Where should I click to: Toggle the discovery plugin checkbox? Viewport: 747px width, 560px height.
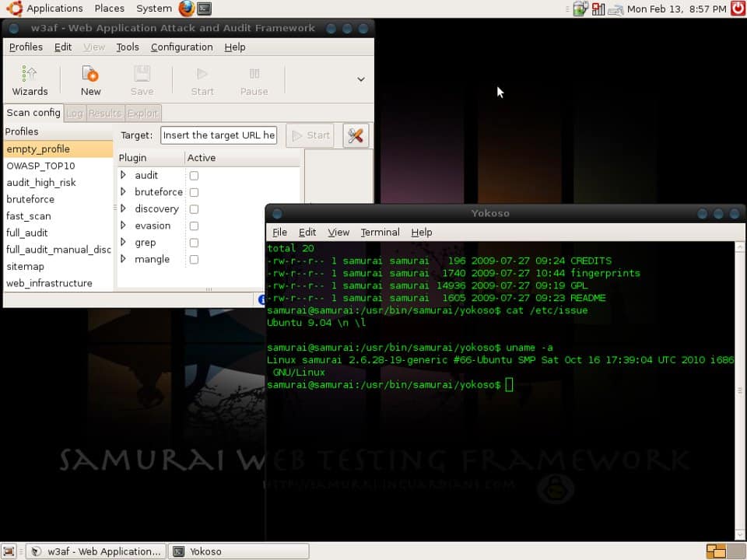(x=194, y=209)
